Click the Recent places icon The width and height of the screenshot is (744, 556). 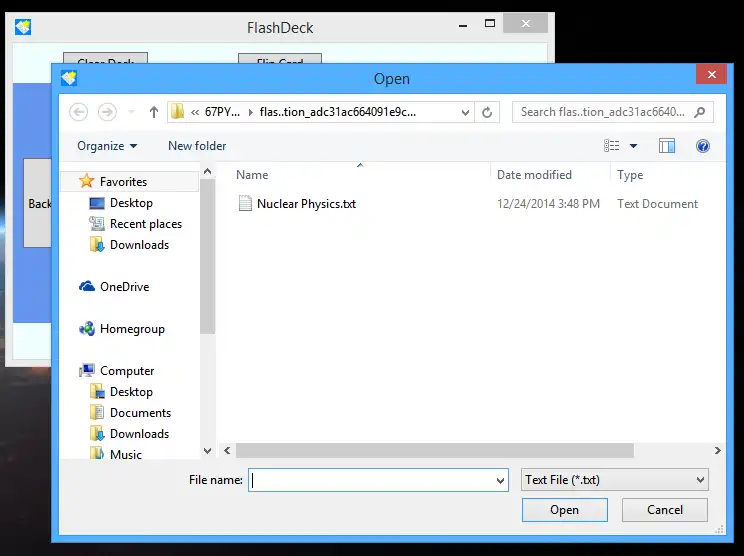[97, 223]
